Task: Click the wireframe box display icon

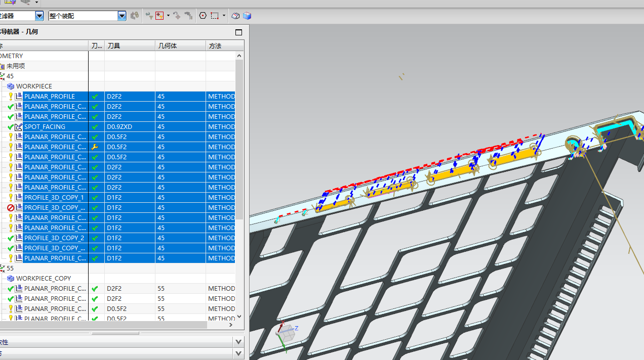Action: [x=235, y=16]
